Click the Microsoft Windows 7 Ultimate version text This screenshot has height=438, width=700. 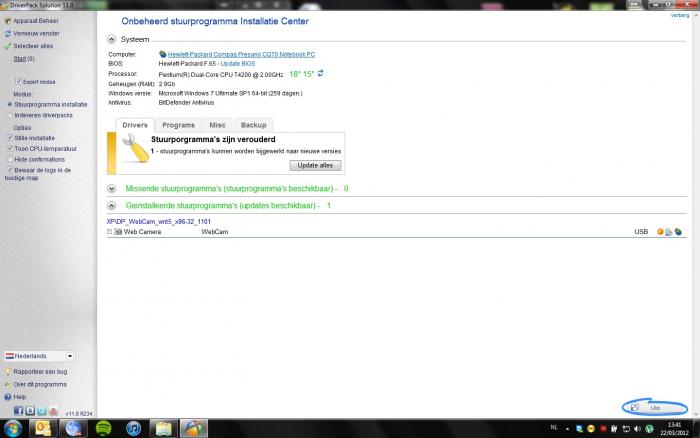pyautogui.click(x=230, y=93)
